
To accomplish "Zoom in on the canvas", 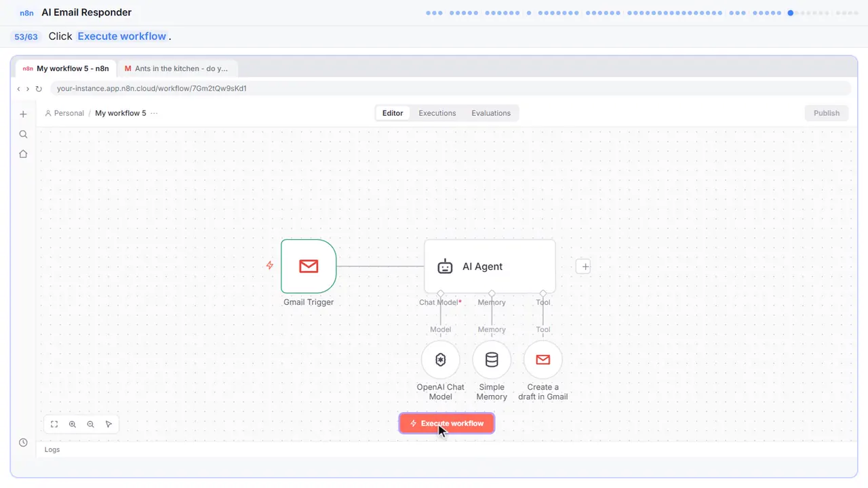I will coord(73,424).
